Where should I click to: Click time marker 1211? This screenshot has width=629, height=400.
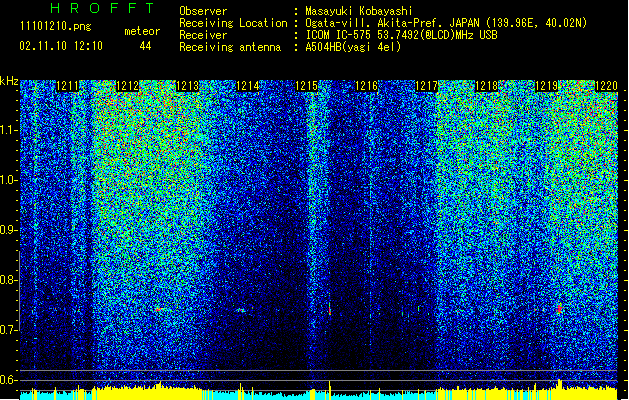[x=67, y=86]
